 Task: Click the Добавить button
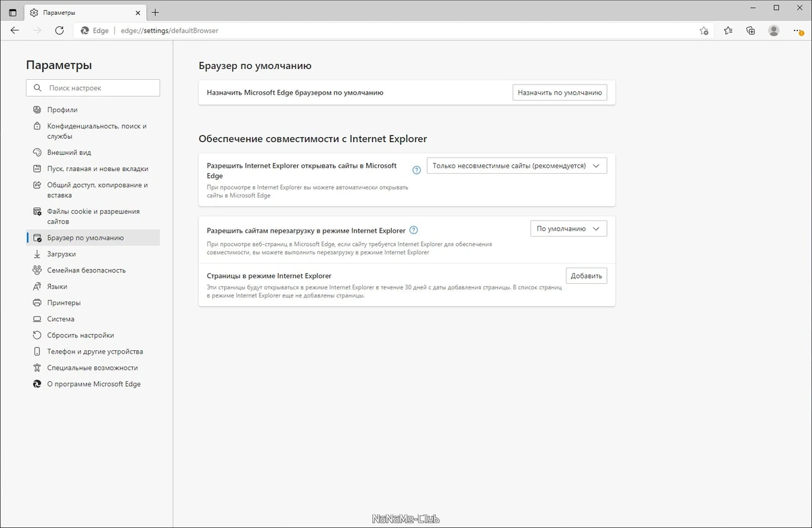point(586,276)
